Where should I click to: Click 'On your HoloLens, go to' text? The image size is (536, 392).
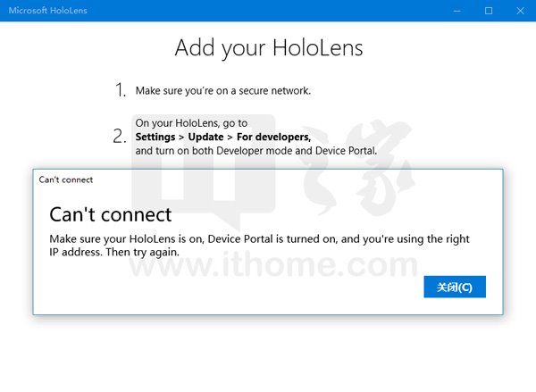pos(191,123)
